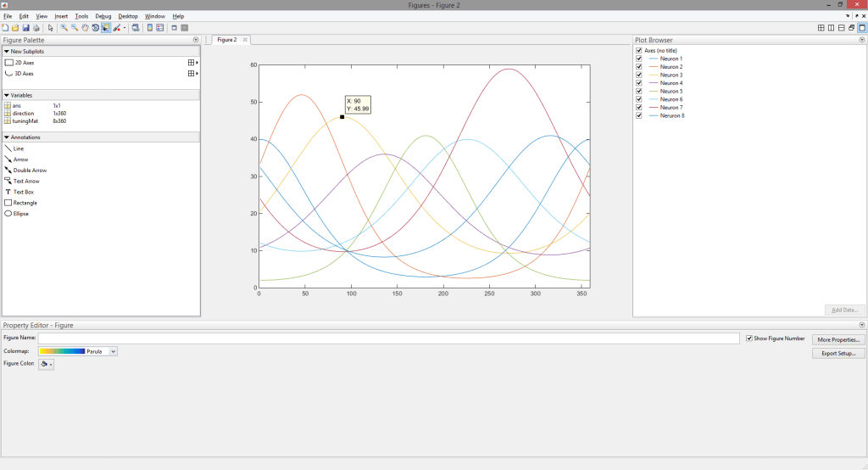
Task: Open the Figure Color picker
Action: coord(46,364)
